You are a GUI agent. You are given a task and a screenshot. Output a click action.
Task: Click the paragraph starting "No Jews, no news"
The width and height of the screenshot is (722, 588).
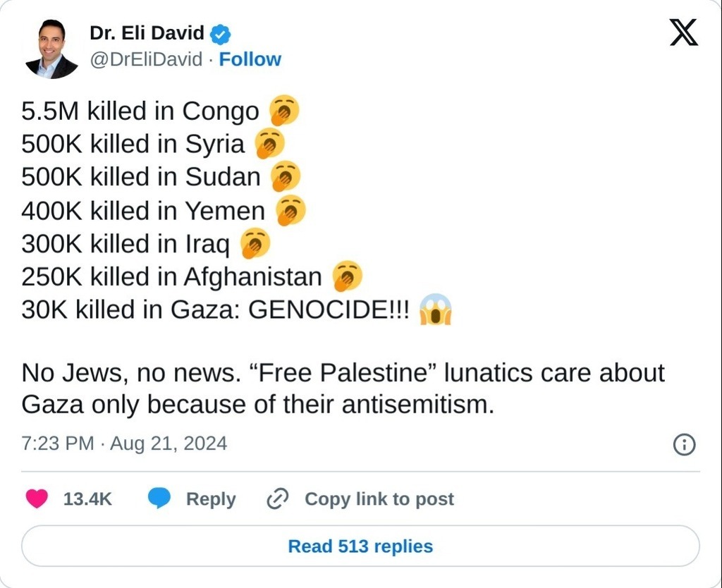coord(343,388)
